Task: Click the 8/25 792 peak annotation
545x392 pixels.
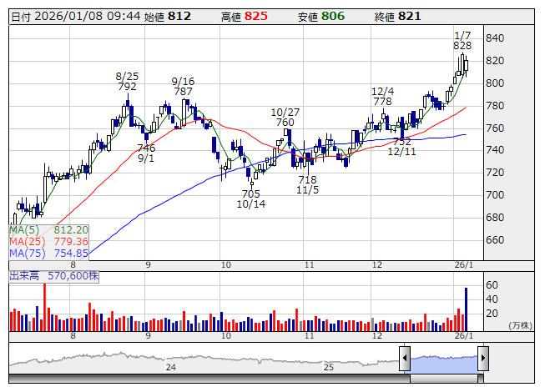Action: (127, 81)
